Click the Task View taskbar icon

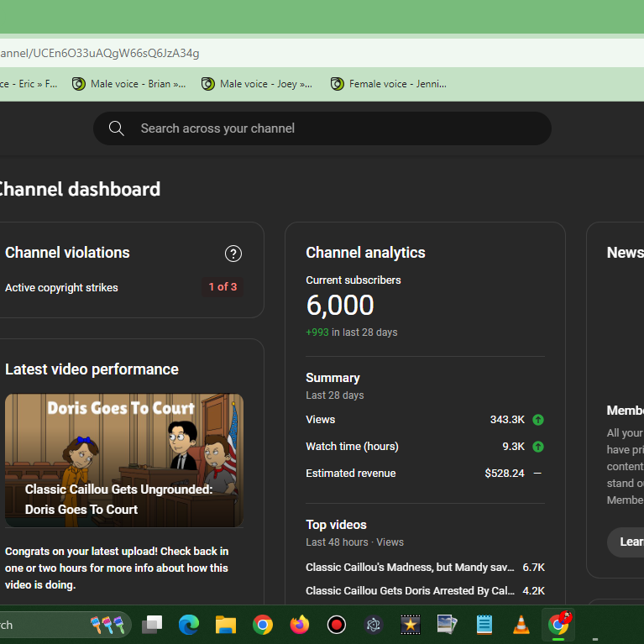152,625
